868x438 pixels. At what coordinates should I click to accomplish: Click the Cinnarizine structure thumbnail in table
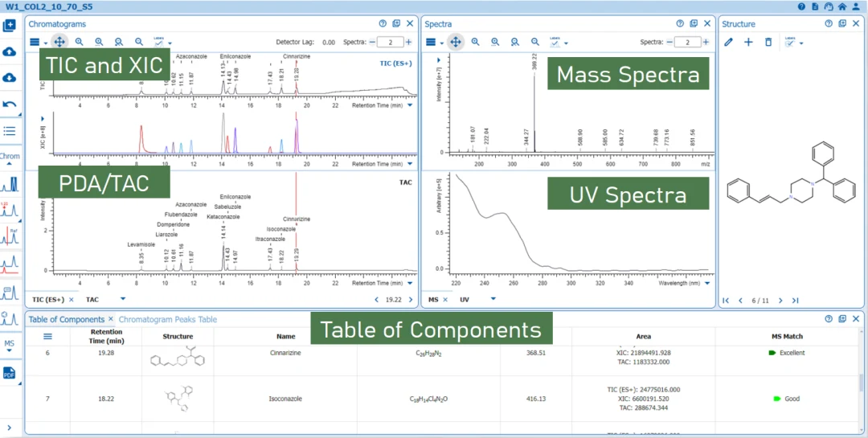pos(178,359)
